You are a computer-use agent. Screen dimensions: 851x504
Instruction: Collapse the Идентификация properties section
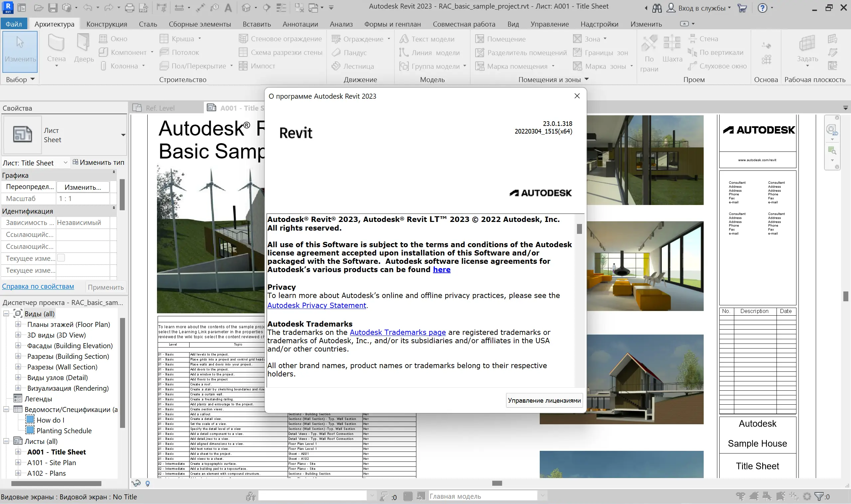[114, 208]
